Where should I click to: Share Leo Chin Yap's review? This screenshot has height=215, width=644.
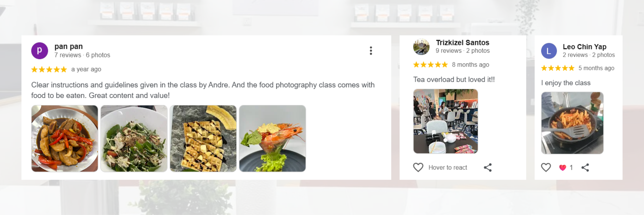(585, 167)
